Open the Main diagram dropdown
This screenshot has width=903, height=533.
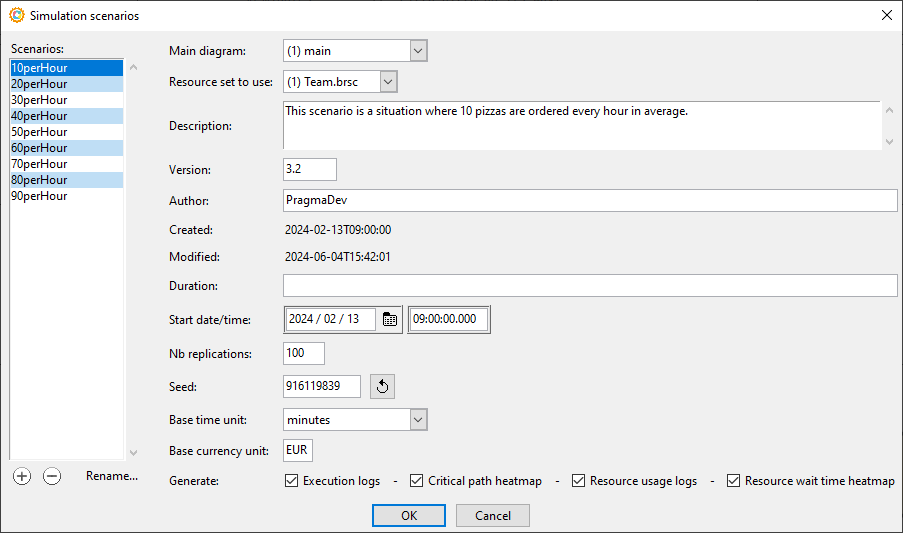[x=418, y=51]
